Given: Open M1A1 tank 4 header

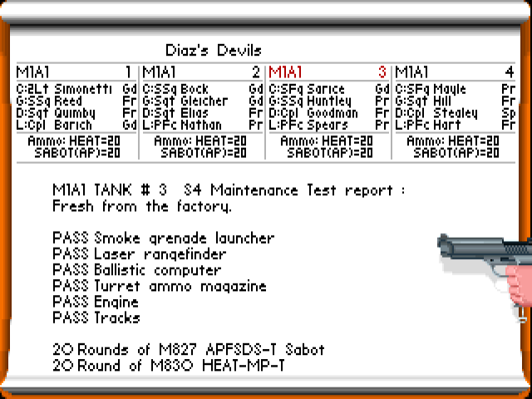Looking at the screenshot, I should (455, 72).
